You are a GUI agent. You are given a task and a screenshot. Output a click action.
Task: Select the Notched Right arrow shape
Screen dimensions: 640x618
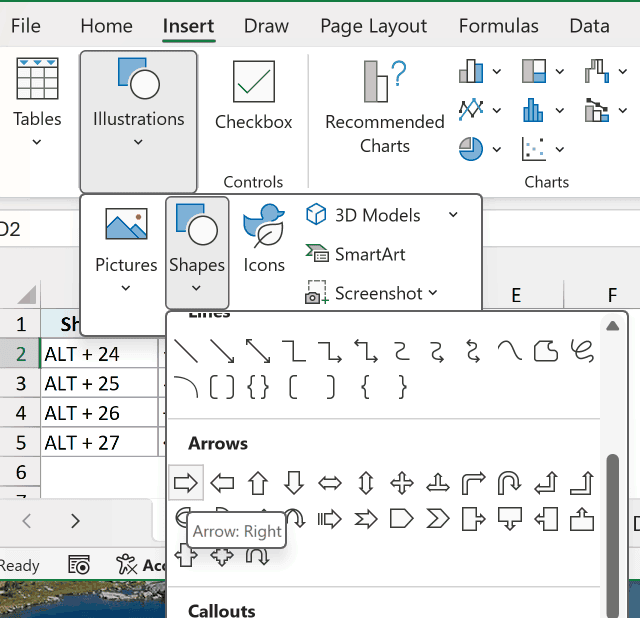pyautogui.click(x=366, y=519)
